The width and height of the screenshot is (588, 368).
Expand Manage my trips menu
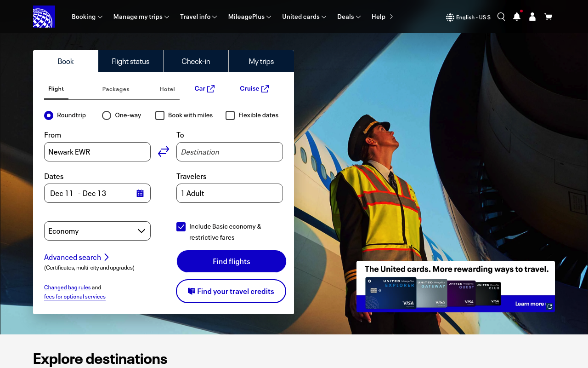[141, 17]
